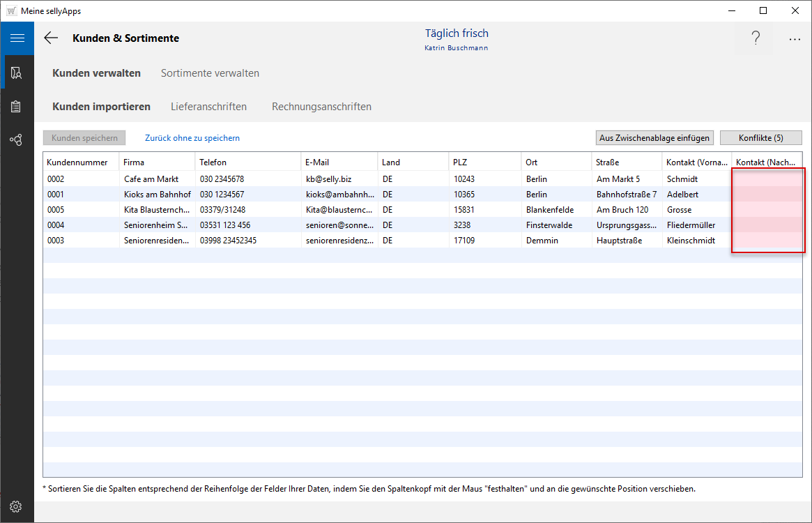The height and width of the screenshot is (523, 812).
Task: Open the Lieferanschriften tab
Action: tap(208, 107)
